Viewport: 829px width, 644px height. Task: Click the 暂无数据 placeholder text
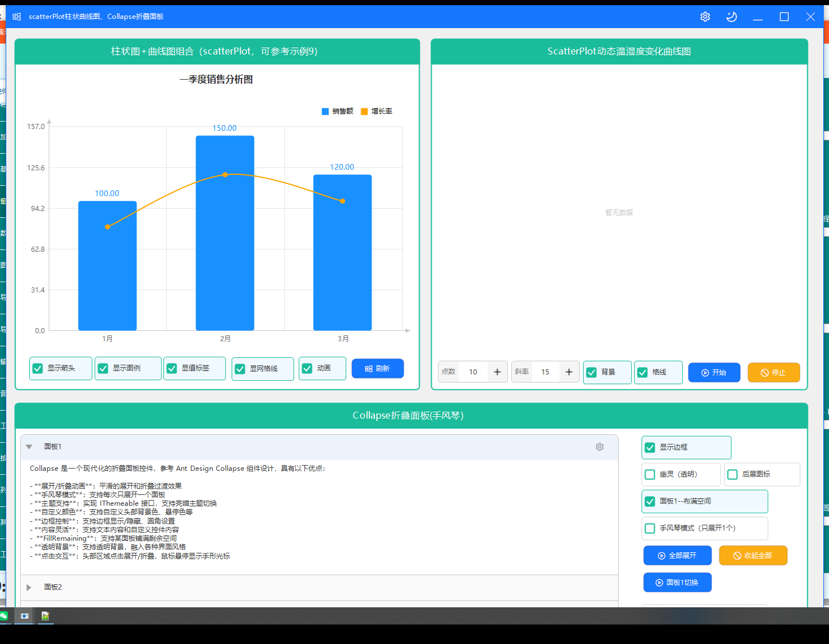pyautogui.click(x=619, y=212)
